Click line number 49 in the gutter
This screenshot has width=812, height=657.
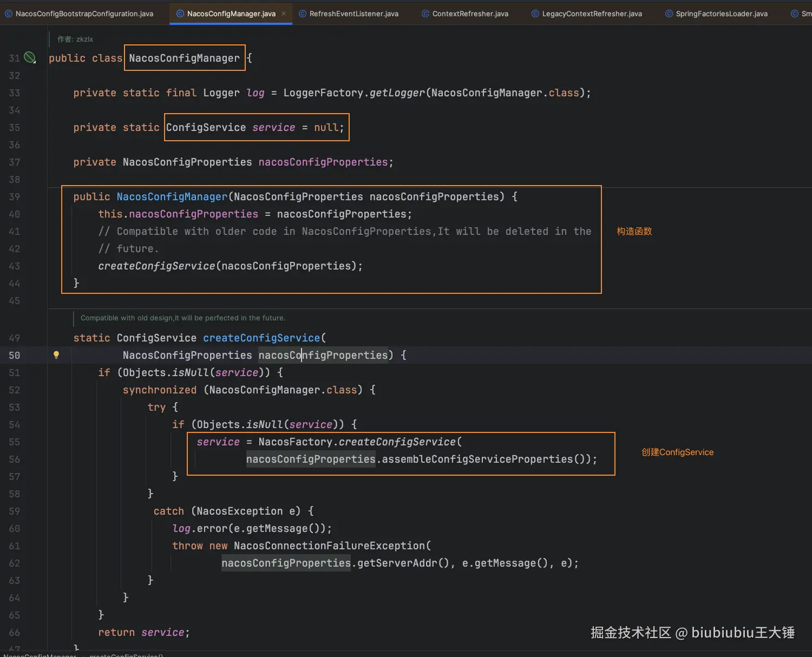[14, 338]
